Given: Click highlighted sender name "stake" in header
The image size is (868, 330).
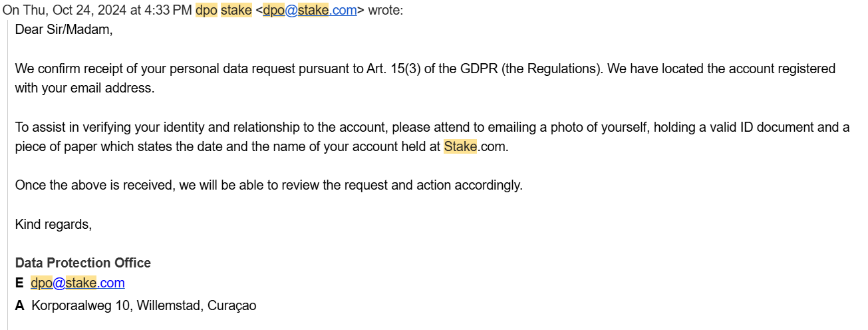Looking at the screenshot, I should [236, 11].
